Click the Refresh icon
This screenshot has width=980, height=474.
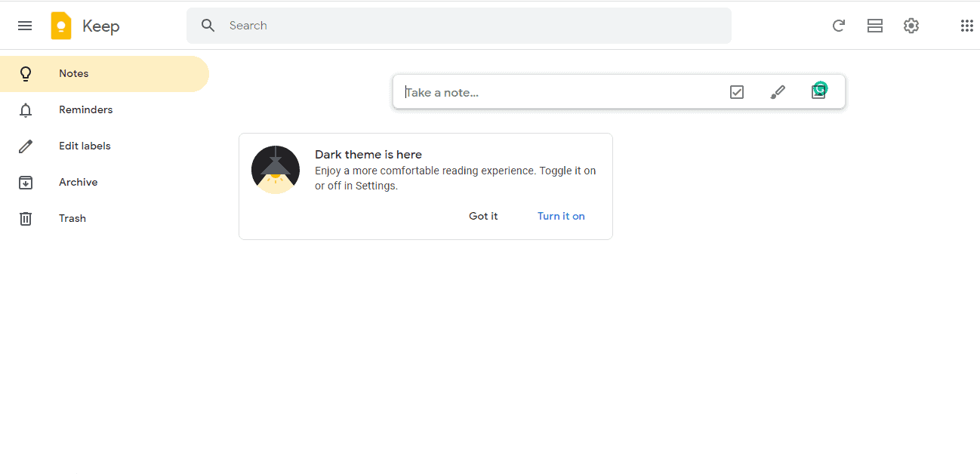pos(838,26)
